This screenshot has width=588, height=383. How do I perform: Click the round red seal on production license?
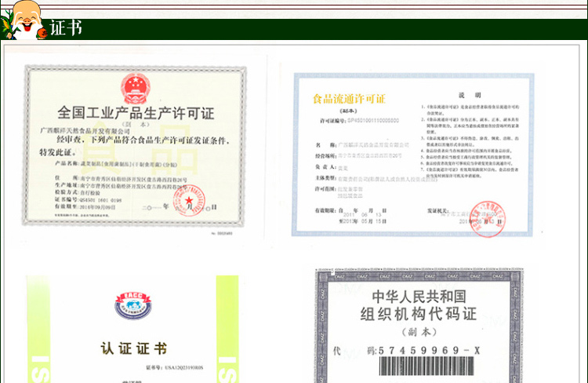(x=189, y=201)
